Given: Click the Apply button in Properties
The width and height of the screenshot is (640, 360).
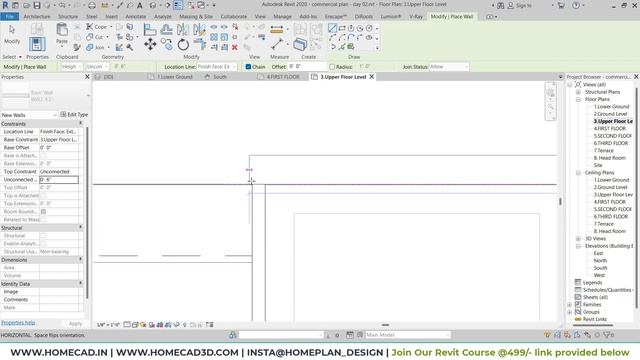Looking at the screenshot, I should tap(76, 324).
